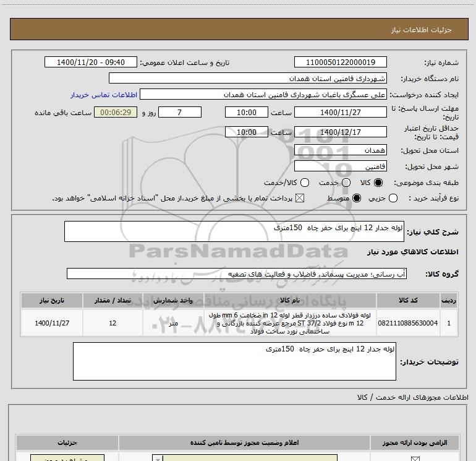Click the response deadline hour 10:00 field
This screenshot has height=461, width=476.
[247, 112]
